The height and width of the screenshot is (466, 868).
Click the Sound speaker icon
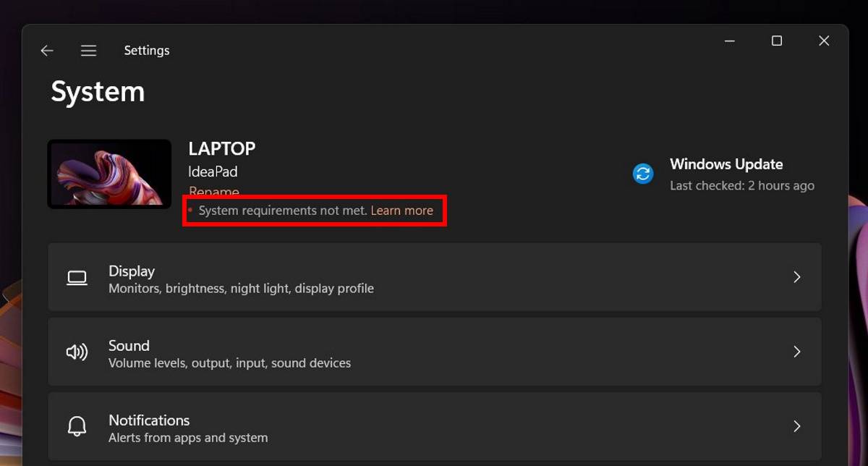click(x=77, y=352)
